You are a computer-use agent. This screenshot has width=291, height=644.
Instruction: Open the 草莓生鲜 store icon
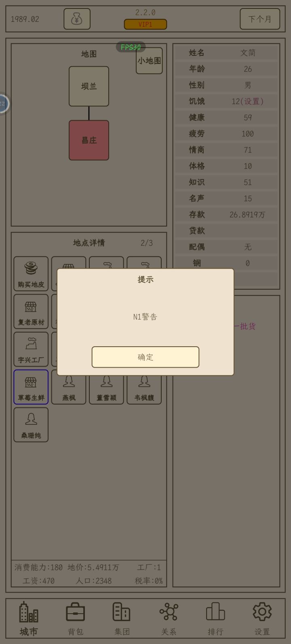31,387
